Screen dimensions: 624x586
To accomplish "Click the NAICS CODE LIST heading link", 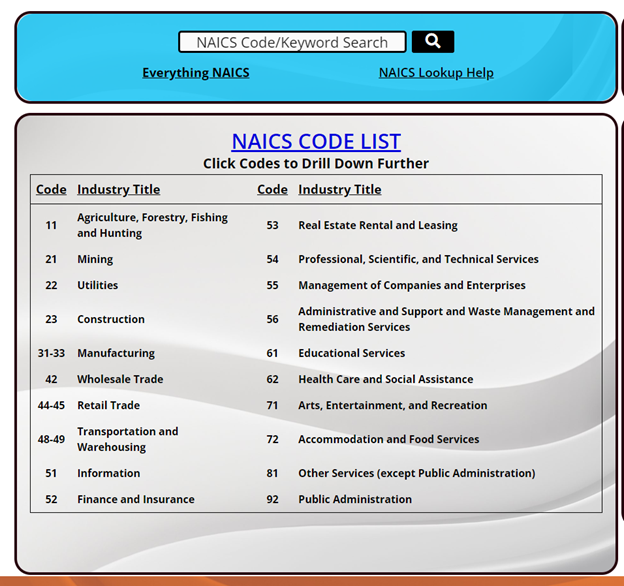I will [316, 141].
